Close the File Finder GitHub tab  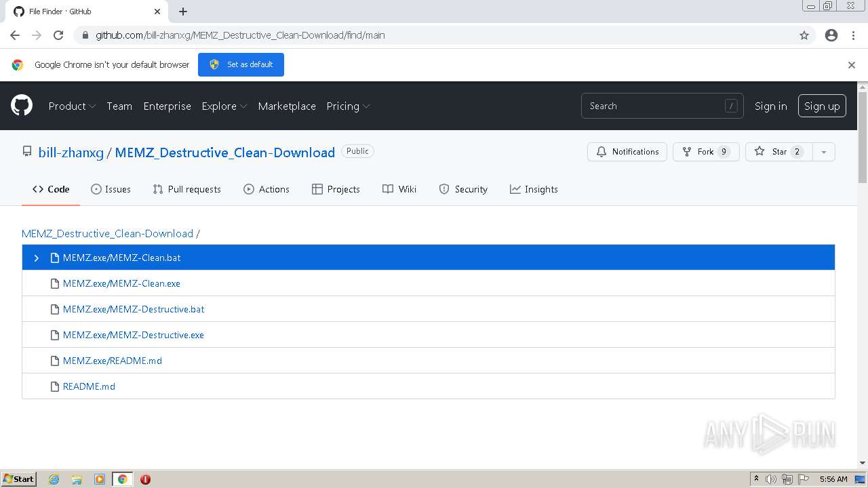[x=157, y=12]
